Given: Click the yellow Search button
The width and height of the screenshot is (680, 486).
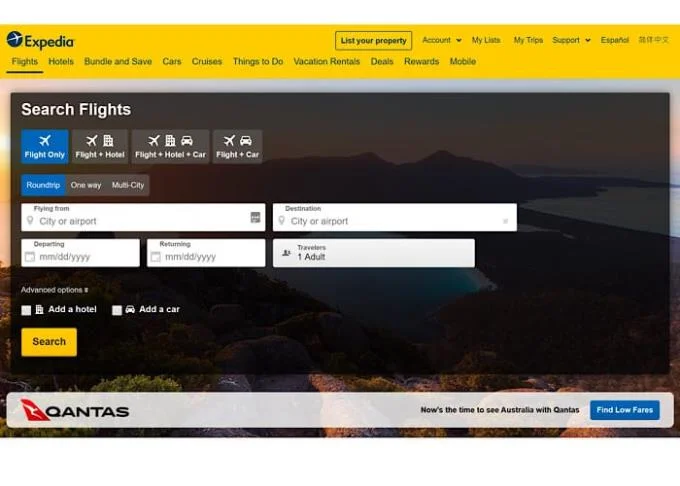Looking at the screenshot, I should (x=49, y=342).
